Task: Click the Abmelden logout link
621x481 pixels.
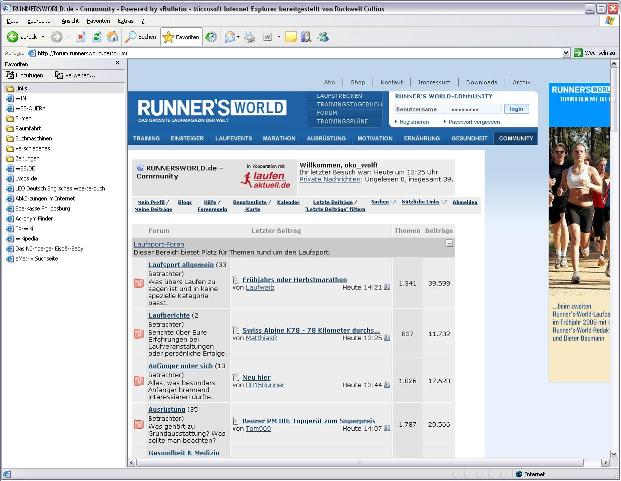Action: pyautogui.click(x=464, y=201)
